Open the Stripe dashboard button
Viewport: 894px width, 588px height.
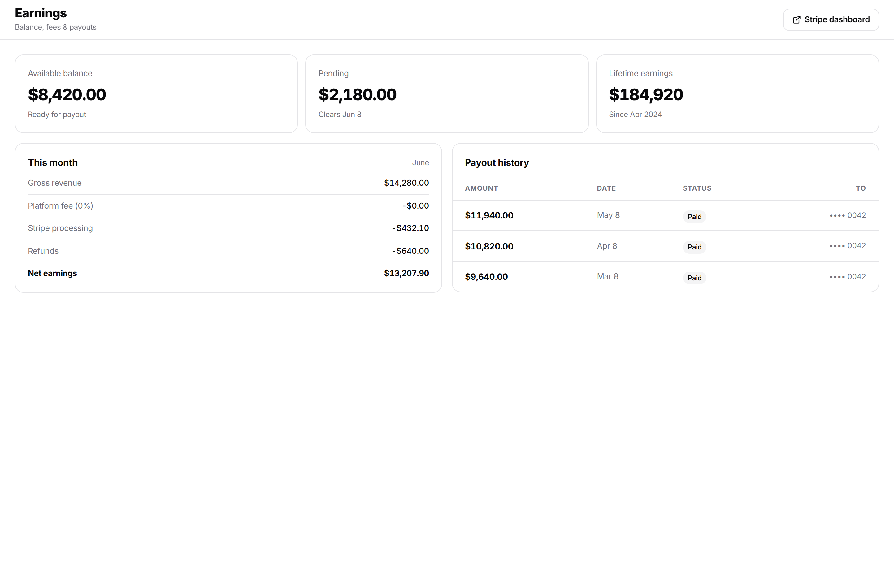click(x=831, y=20)
